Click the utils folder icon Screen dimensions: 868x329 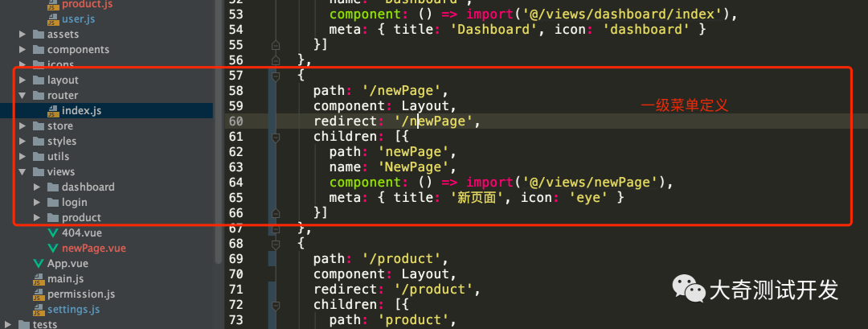point(39,156)
